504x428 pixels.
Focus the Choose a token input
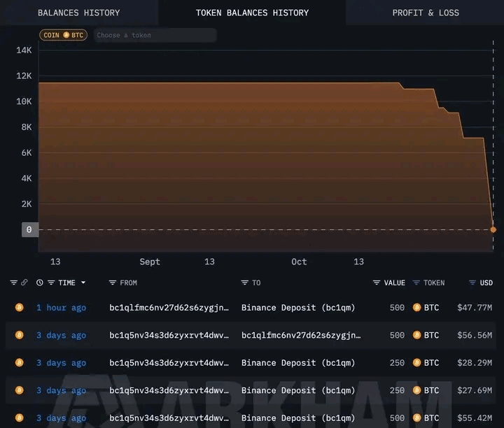coord(155,35)
